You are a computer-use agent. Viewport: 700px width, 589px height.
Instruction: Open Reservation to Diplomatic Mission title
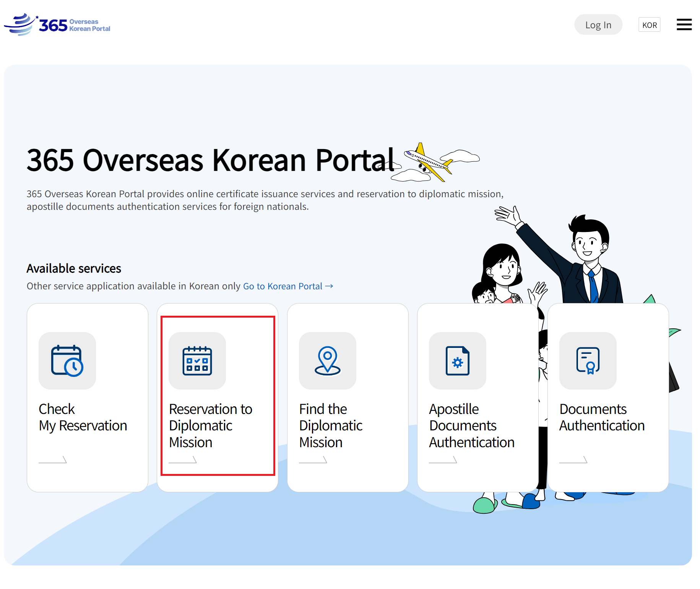pos(211,426)
